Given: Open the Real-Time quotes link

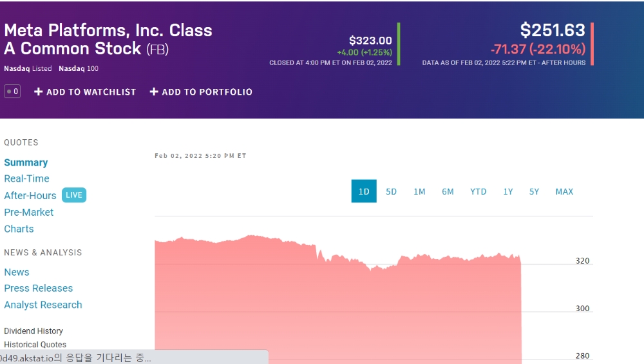Looking at the screenshot, I should (26, 178).
